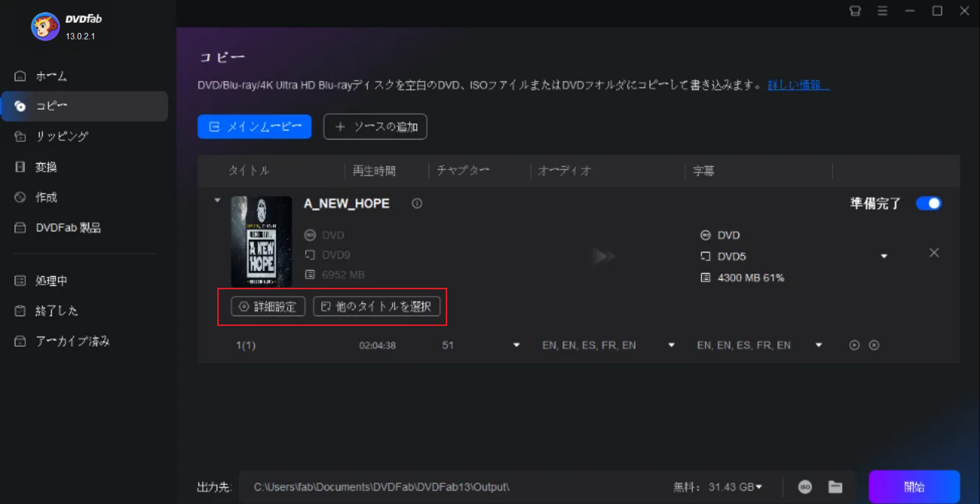Open 詳細設定 advanced settings
The width and height of the screenshot is (980, 504).
click(268, 306)
